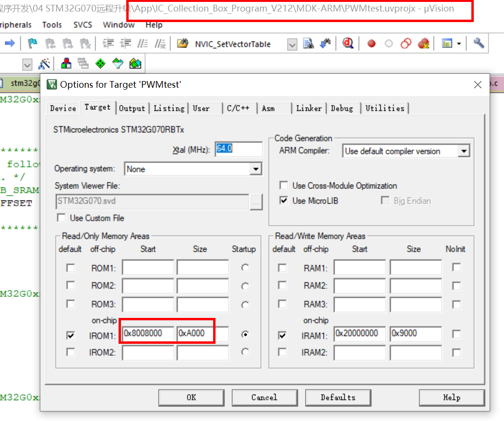Enable/disable breakpoint hollow circle icon
This screenshot has width=504, height=421.
pos(389,43)
